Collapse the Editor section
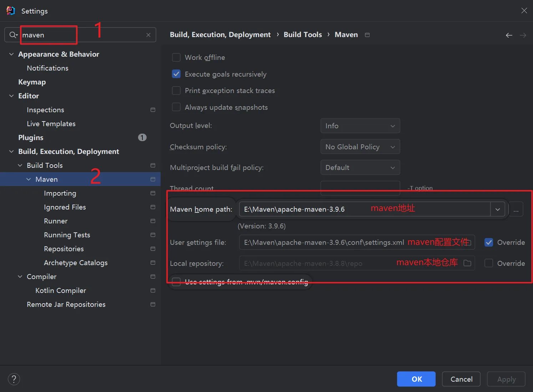The height and width of the screenshot is (392, 533). pos(11,96)
